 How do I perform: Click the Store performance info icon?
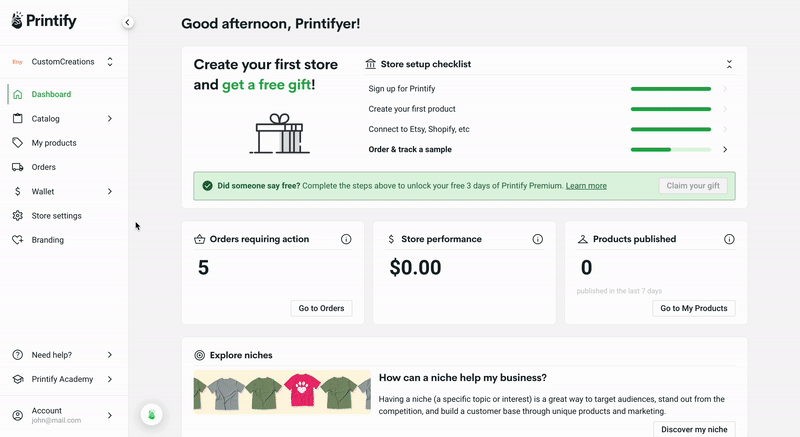click(x=537, y=239)
